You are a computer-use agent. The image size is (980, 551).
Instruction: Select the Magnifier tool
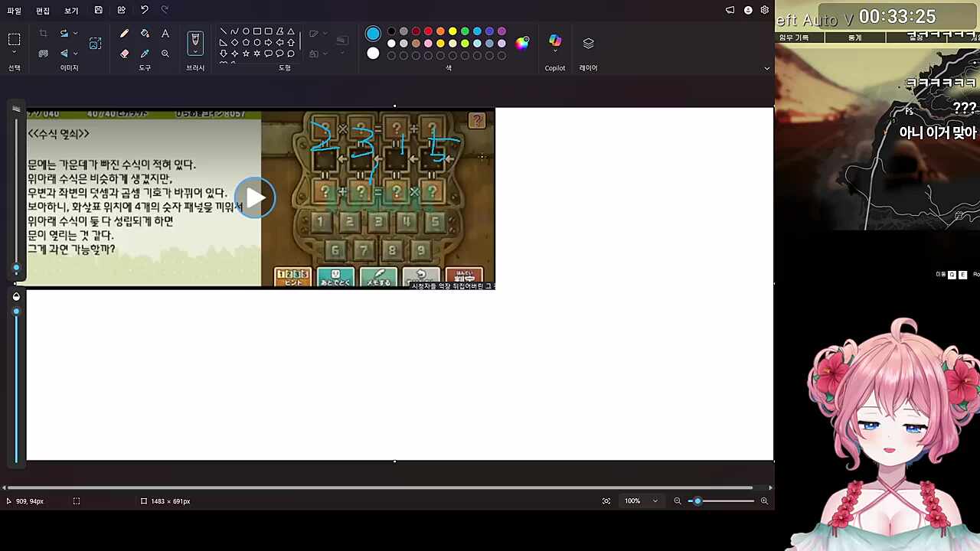165,54
